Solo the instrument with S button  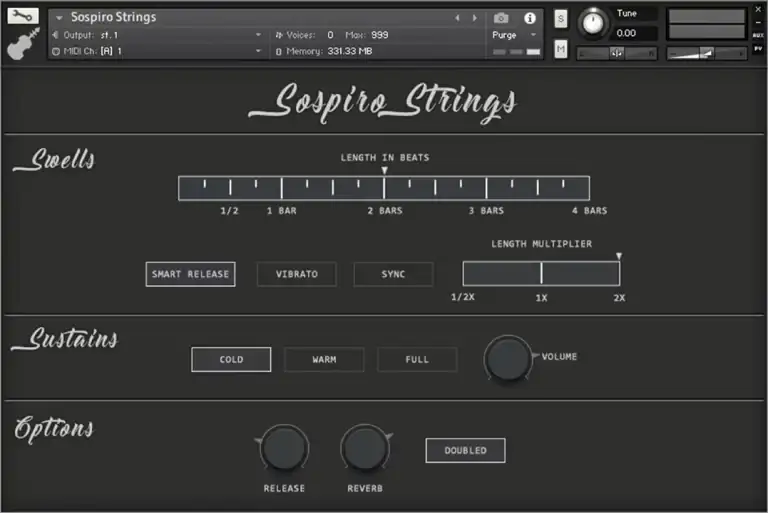point(560,19)
